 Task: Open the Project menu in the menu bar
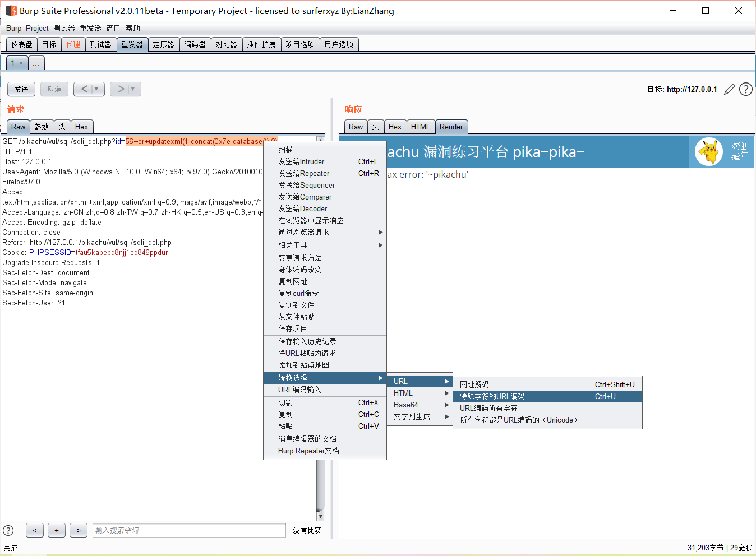(x=37, y=28)
